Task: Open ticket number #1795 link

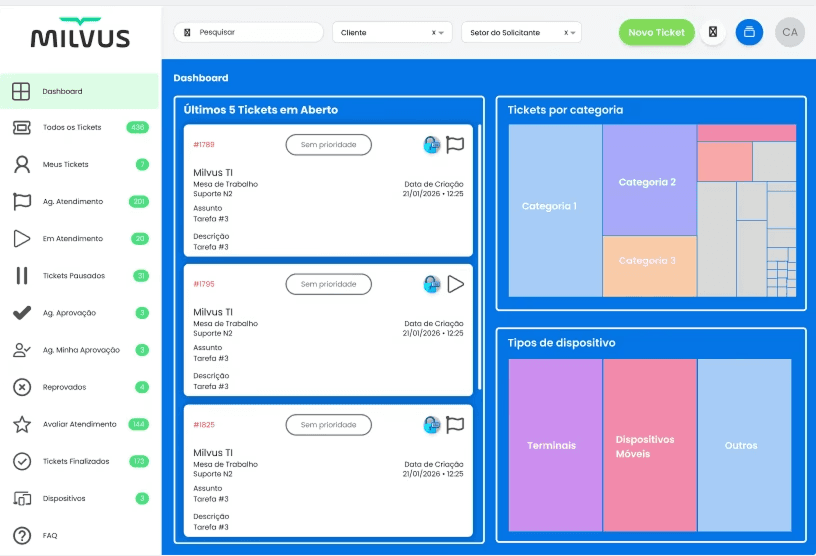Action: click(204, 284)
